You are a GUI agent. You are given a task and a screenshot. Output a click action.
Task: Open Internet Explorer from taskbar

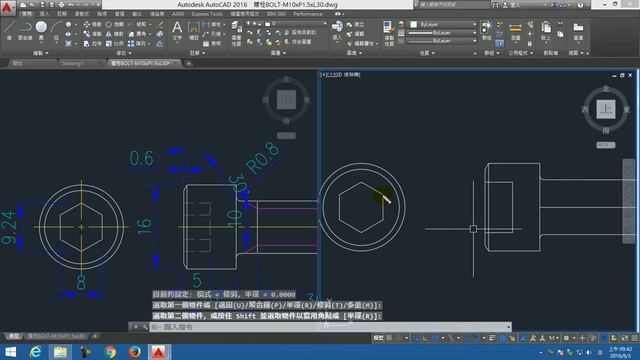(x=36, y=352)
